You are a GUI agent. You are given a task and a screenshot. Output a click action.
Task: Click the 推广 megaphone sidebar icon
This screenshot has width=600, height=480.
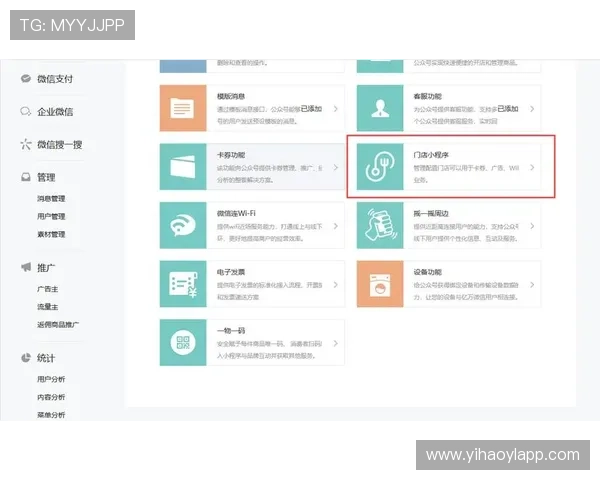[26, 267]
